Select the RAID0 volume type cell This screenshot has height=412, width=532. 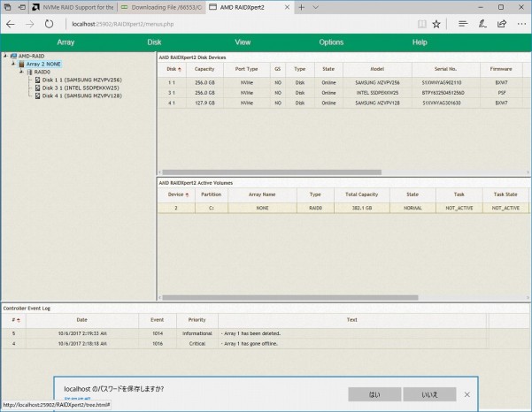[x=315, y=208]
